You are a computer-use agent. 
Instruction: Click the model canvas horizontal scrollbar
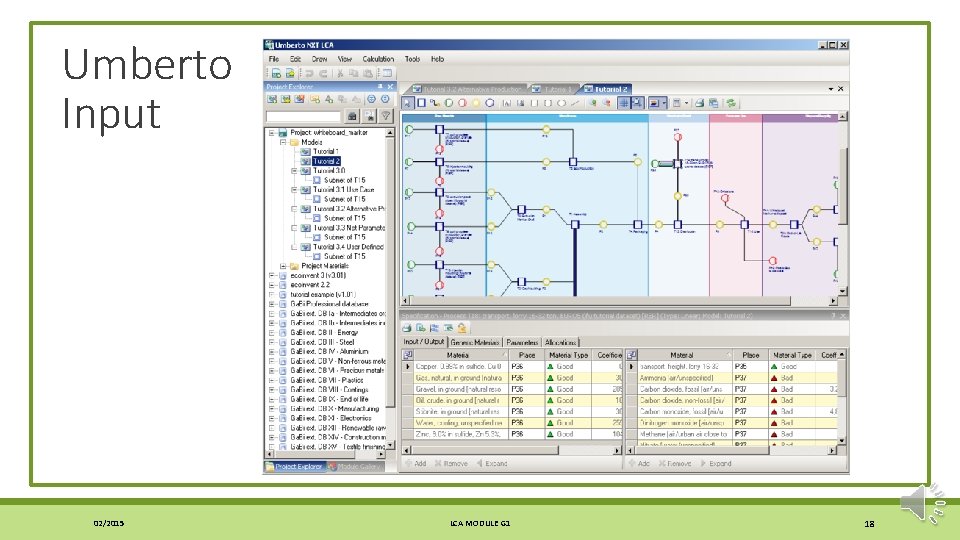(x=619, y=301)
